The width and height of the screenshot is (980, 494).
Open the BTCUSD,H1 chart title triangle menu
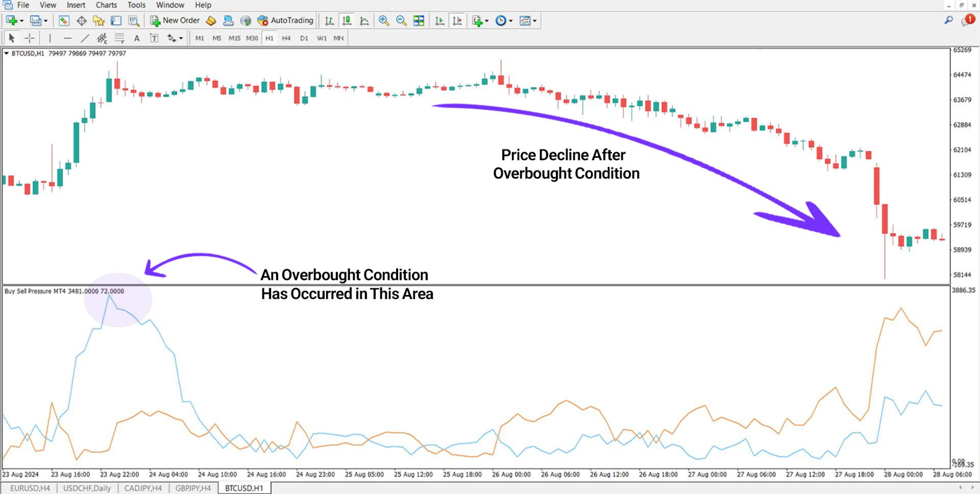pos(6,53)
